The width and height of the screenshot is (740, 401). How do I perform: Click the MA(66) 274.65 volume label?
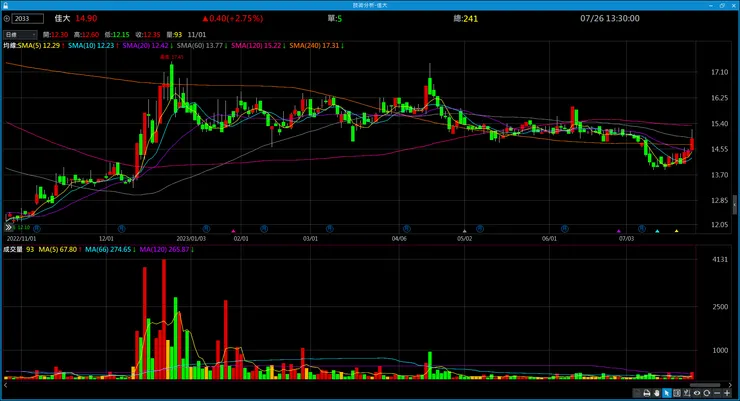point(110,249)
